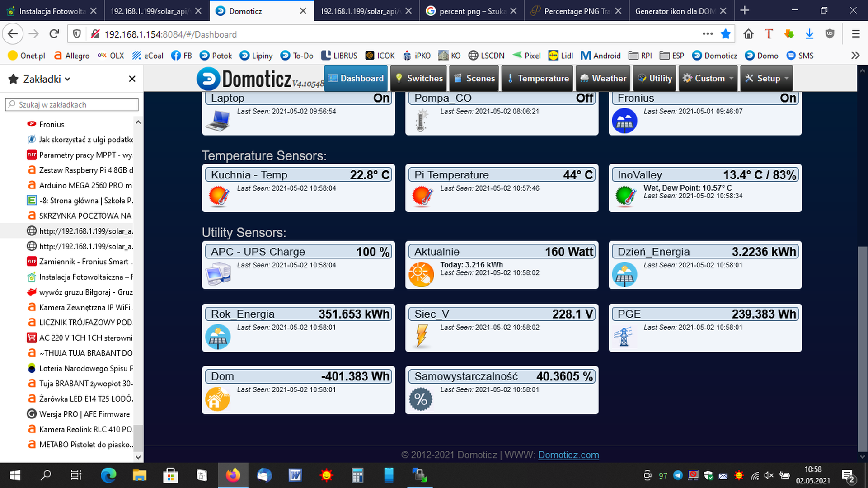
Task: Go back to previous page
Action: (x=13, y=34)
